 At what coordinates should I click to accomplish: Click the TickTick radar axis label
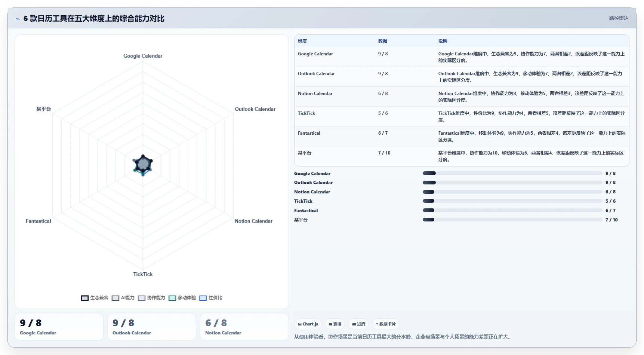click(x=143, y=275)
